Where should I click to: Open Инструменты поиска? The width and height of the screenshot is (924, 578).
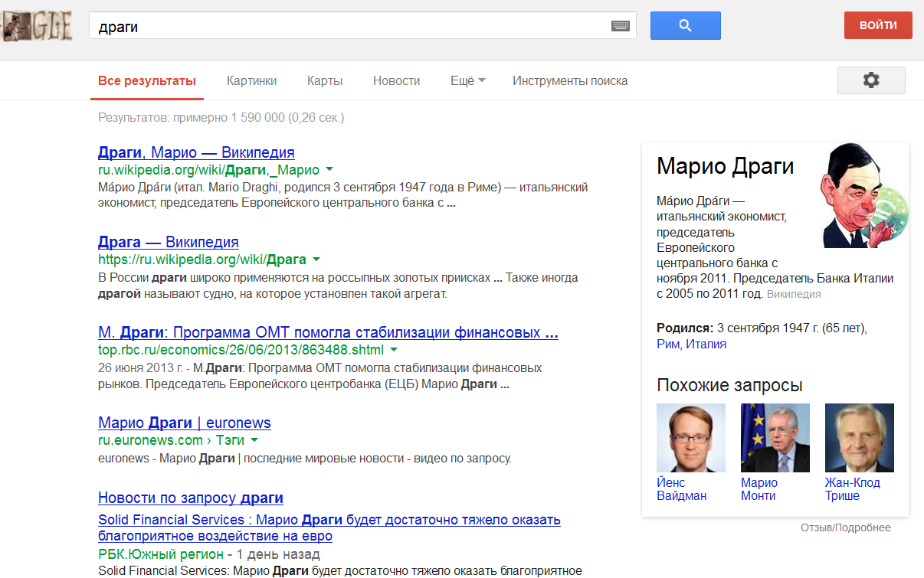(x=570, y=80)
